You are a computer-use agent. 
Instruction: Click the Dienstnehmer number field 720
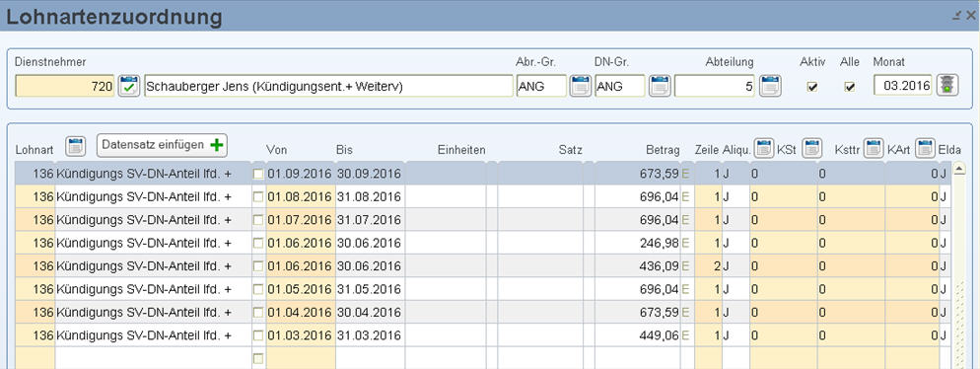tap(65, 86)
